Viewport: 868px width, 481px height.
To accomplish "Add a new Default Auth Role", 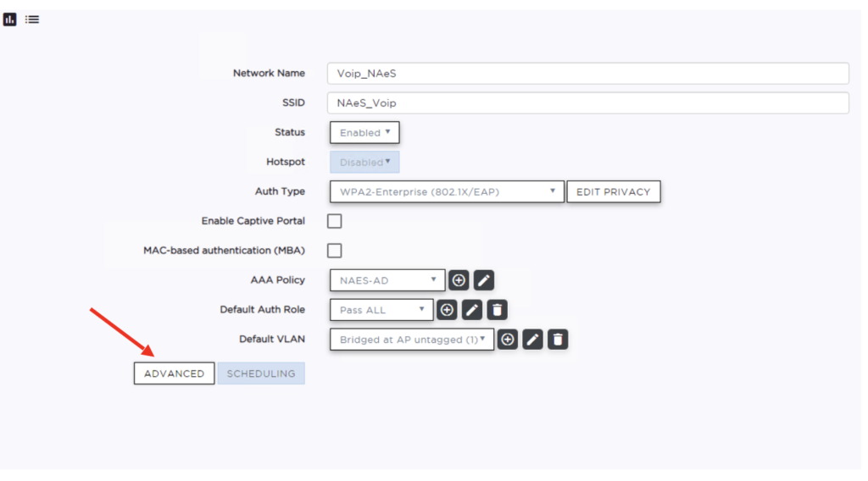I will (447, 310).
